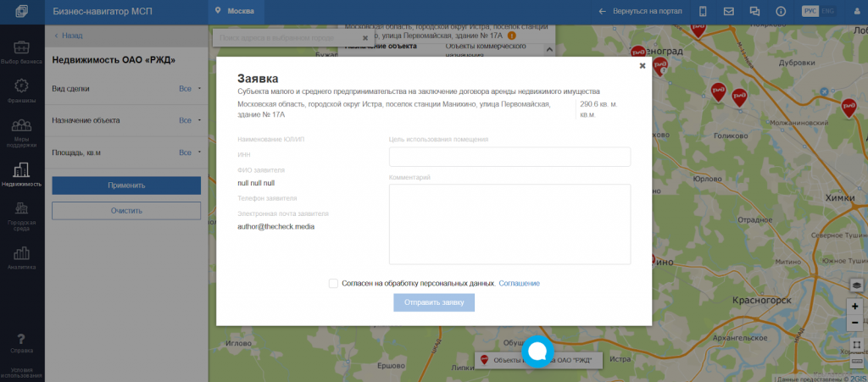The height and width of the screenshot is (382, 868).
Task: Click the mobile phone icon in header
Action: [x=703, y=11]
